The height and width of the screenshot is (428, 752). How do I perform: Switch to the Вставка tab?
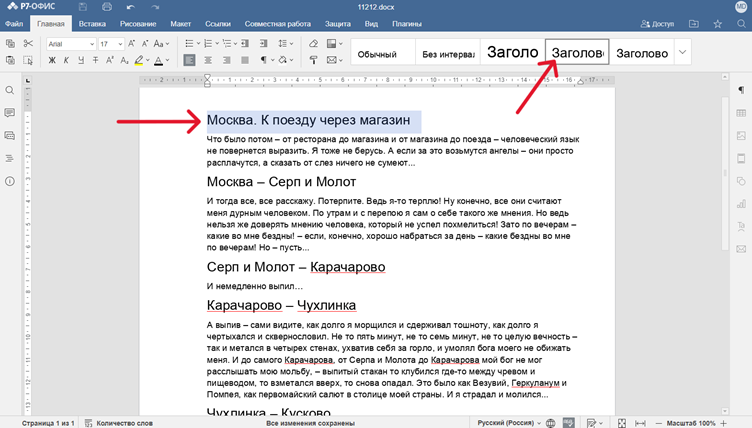coord(91,23)
